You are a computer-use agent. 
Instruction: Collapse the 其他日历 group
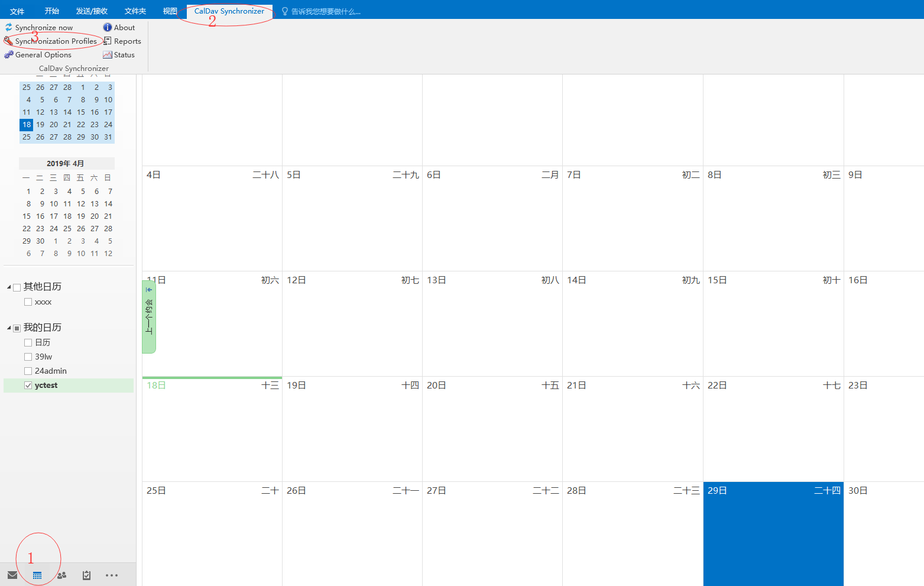click(9, 287)
